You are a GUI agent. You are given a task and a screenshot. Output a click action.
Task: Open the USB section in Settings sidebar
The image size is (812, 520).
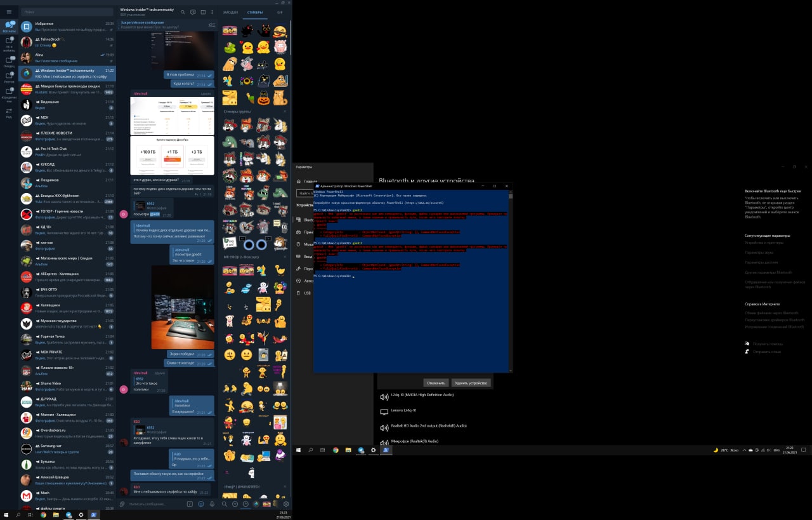tap(304, 293)
